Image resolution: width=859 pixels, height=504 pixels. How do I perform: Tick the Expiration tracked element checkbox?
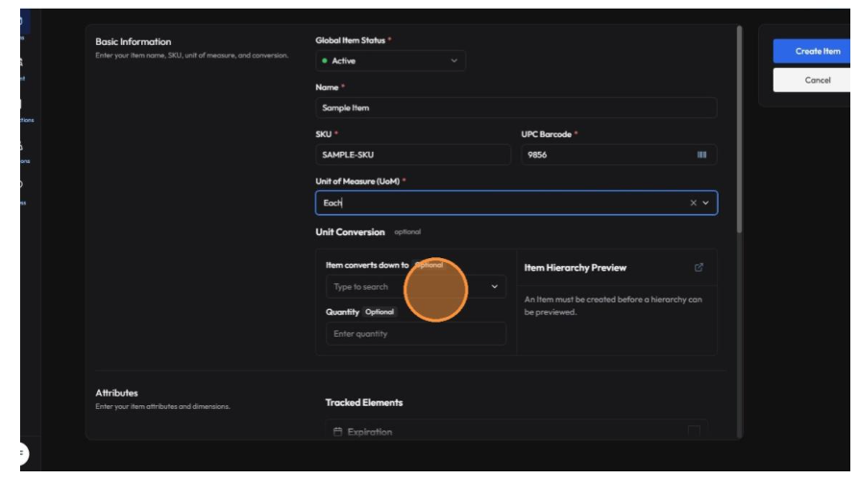694,432
